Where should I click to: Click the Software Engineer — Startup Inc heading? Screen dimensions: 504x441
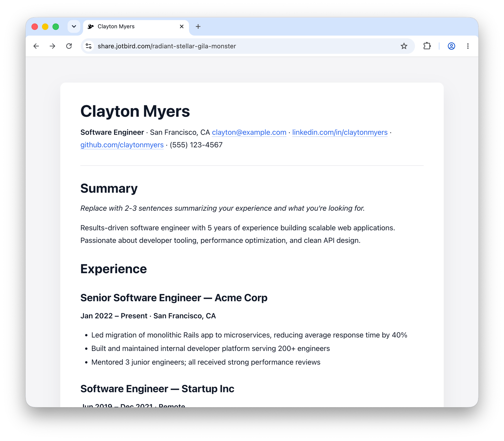pyautogui.click(x=157, y=389)
